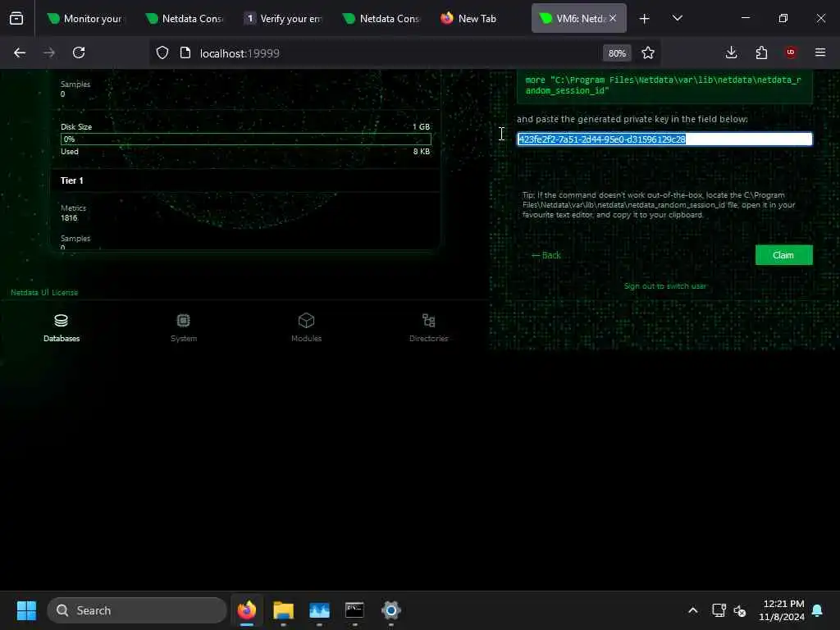
Task: Open the Extensions menu
Action: click(761, 53)
